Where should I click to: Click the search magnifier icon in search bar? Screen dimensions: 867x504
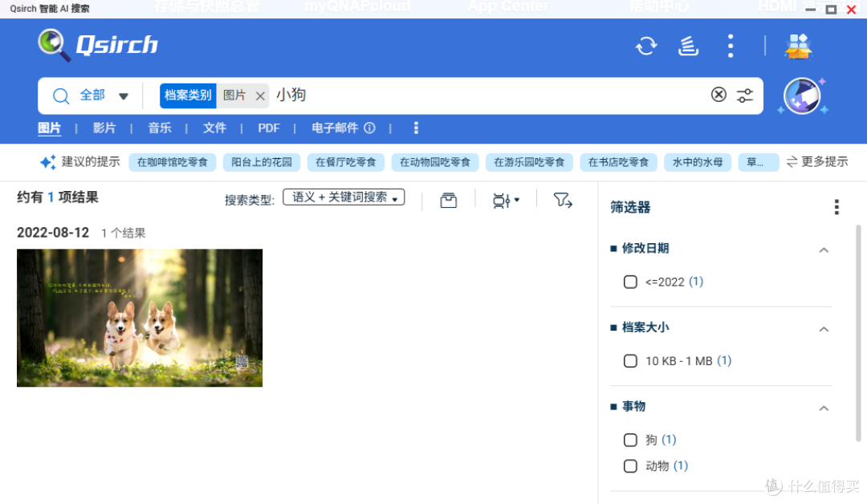coord(61,96)
